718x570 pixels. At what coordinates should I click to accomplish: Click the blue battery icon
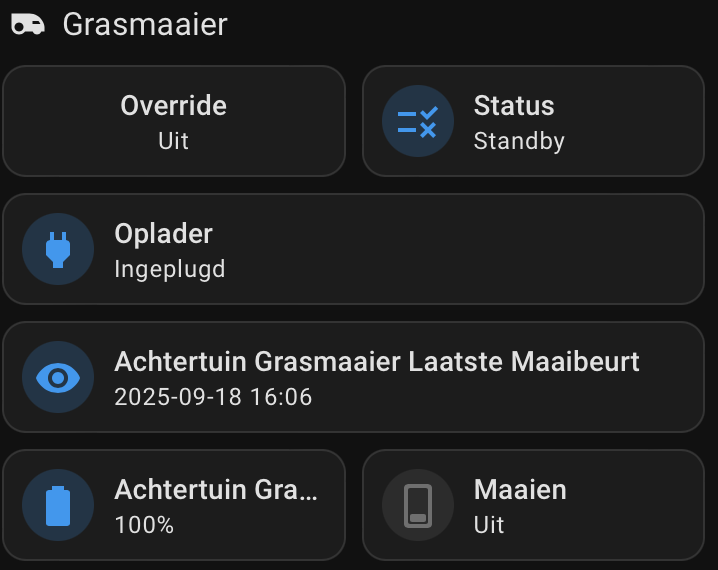pyautogui.click(x=58, y=506)
